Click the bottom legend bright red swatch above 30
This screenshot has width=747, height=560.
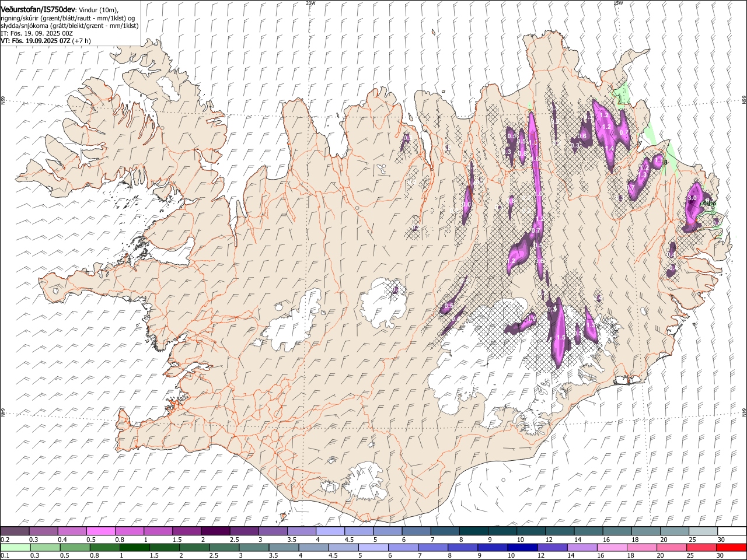pos(731,547)
